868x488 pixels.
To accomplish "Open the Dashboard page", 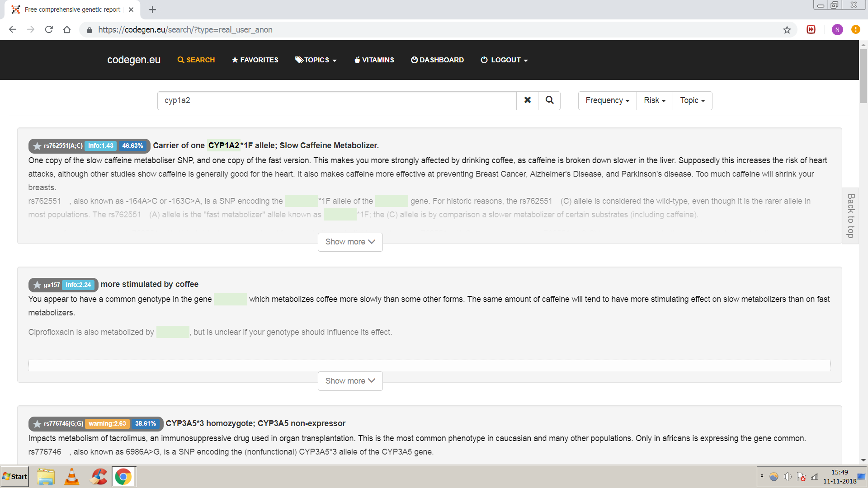I will coord(437,60).
